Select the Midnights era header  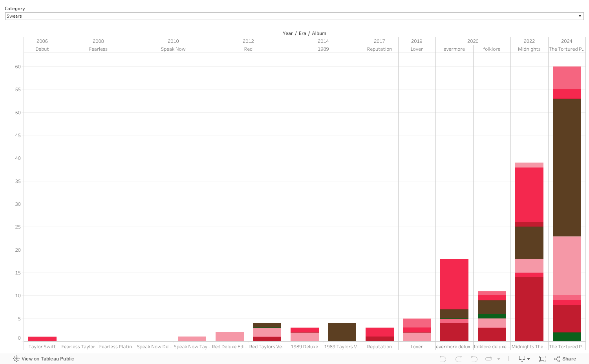[x=529, y=49]
